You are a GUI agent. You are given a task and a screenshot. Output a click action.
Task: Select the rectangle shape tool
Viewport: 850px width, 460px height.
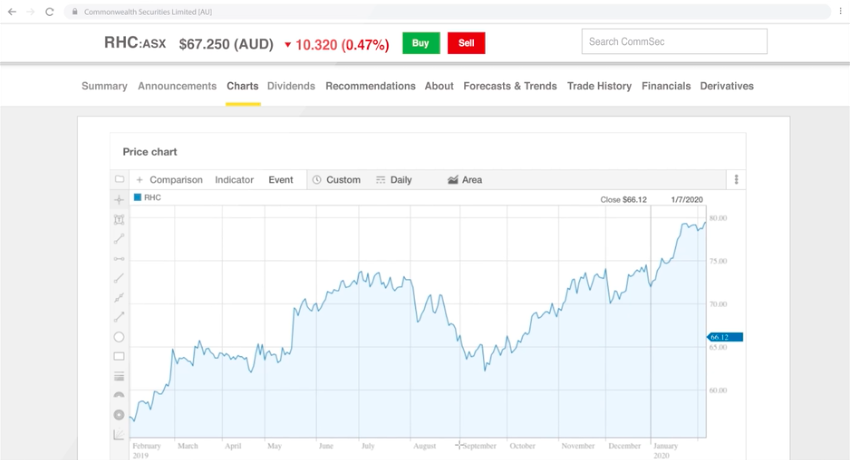click(119, 357)
